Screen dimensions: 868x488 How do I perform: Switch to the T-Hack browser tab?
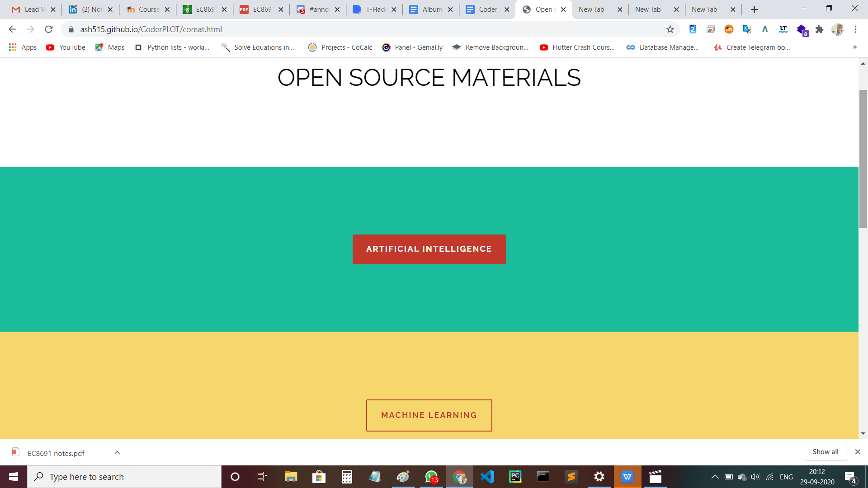[x=374, y=9]
